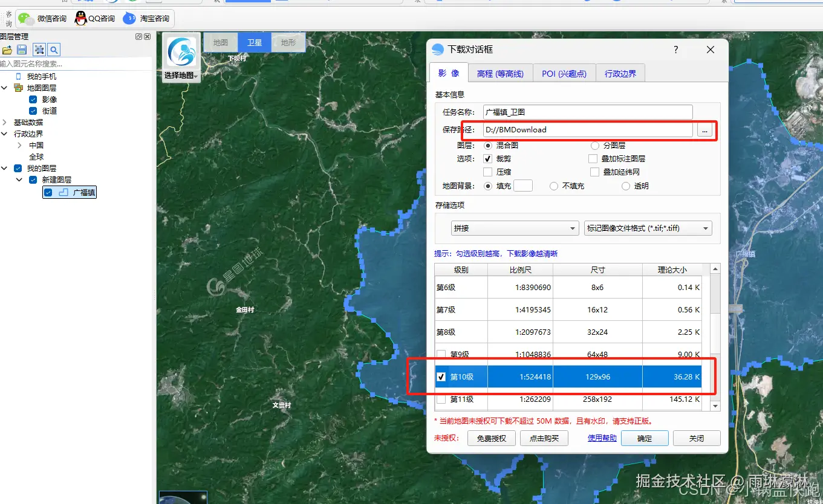Expand the 中国 tree node

click(19, 146)
